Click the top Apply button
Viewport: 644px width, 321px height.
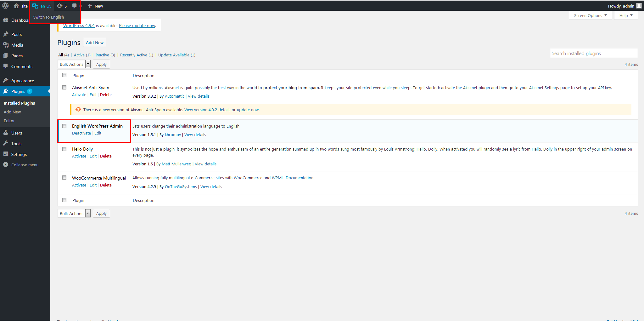101,64
